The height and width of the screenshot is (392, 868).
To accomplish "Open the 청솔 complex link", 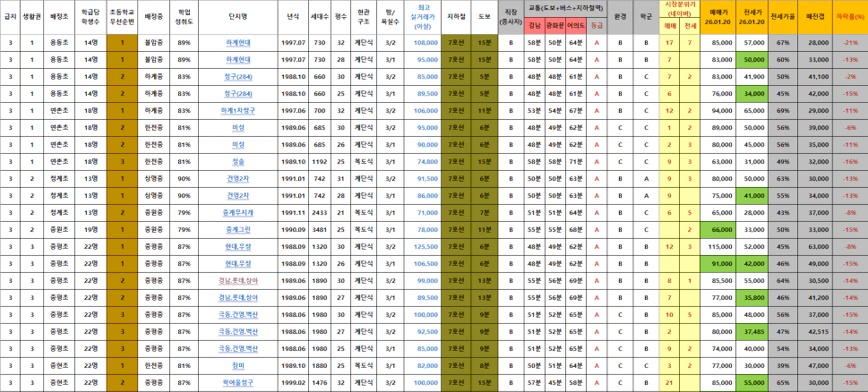I will tap(238, 162).
